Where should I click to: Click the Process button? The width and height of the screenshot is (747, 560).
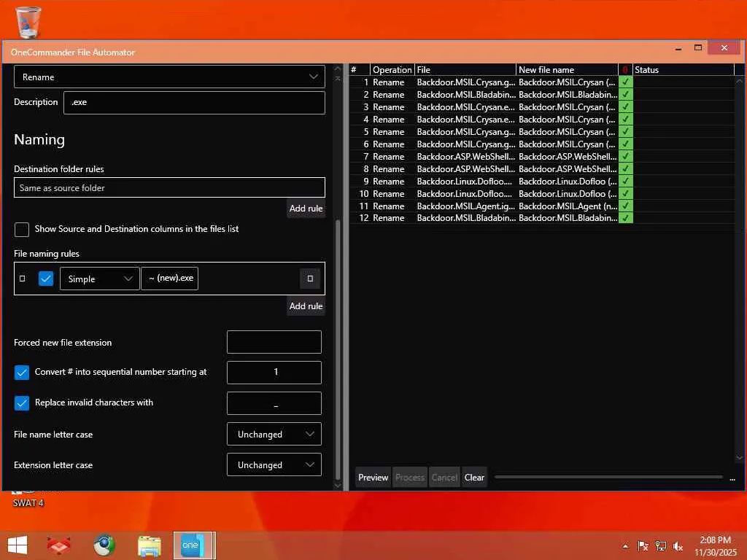coord(410,477)
